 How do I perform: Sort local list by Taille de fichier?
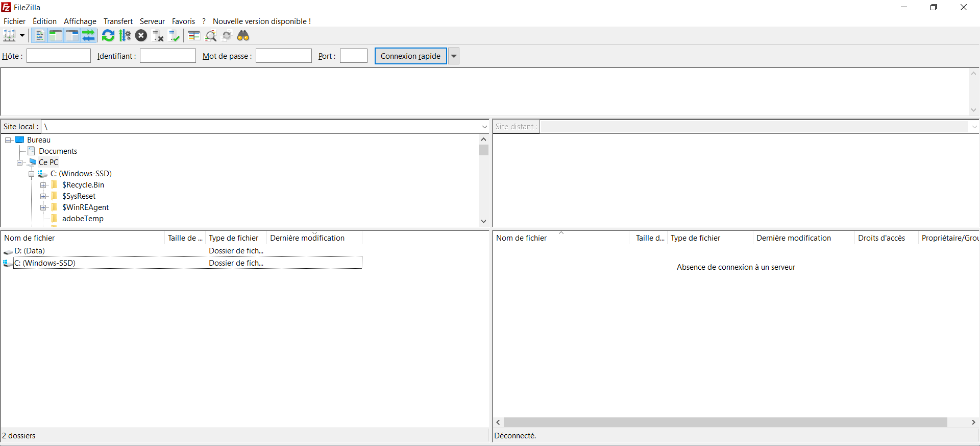[x=185, y=238]
